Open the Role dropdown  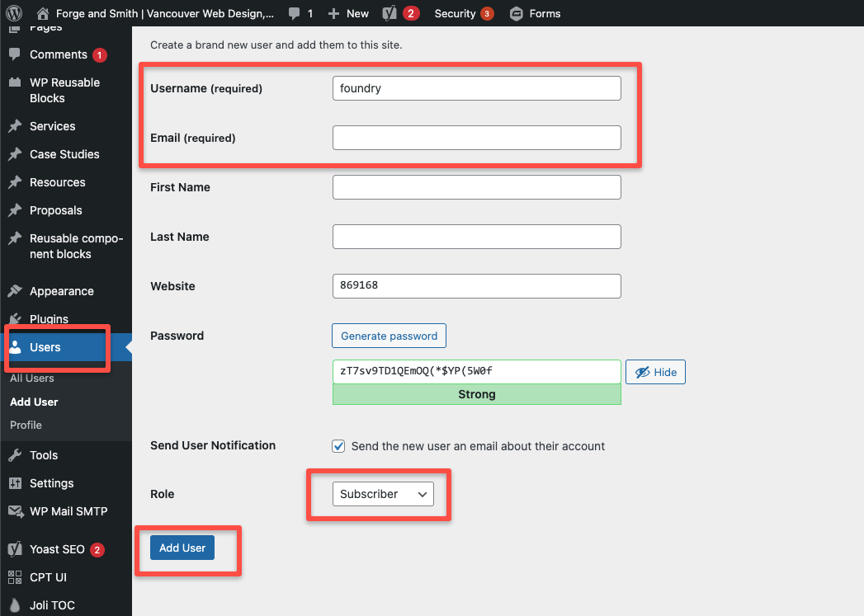pyautogui.click(x=383, y=494)
